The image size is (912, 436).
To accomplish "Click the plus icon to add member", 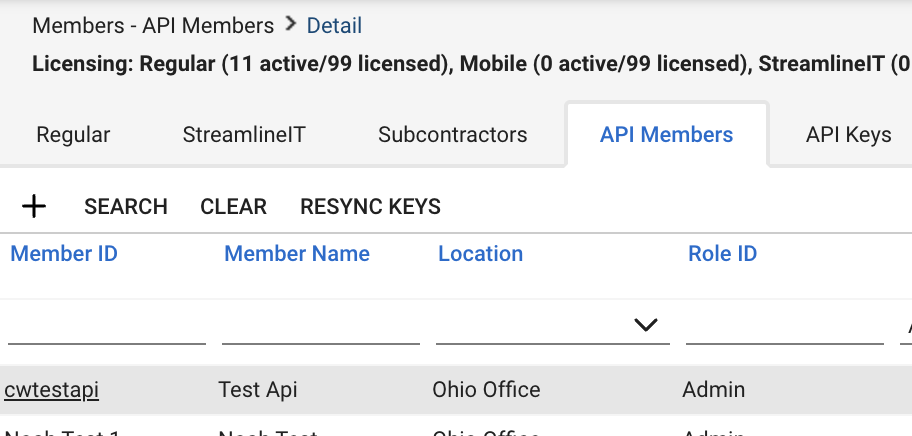I will point(35,207).
